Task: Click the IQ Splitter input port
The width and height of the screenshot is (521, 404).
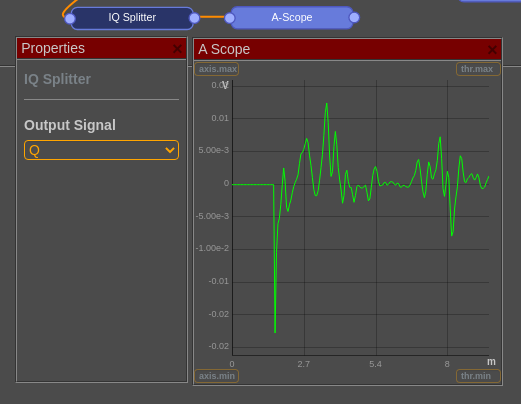Action: coord(70,19)
